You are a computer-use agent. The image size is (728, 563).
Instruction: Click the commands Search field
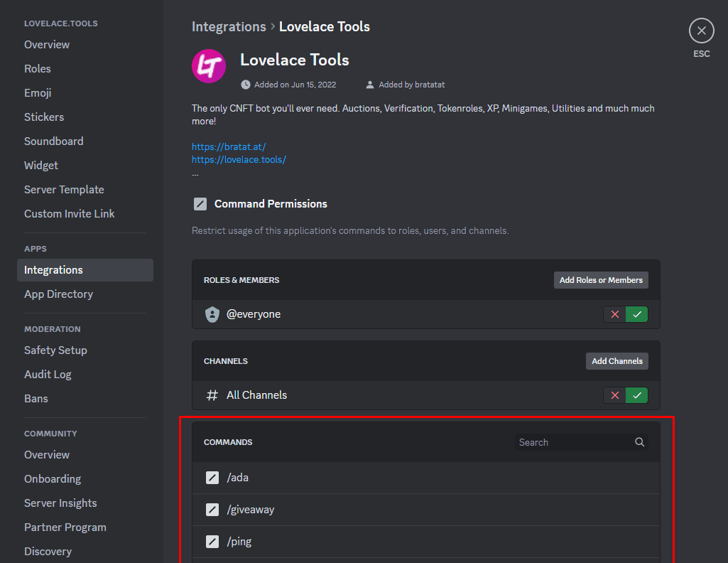(x=581, y=442)
